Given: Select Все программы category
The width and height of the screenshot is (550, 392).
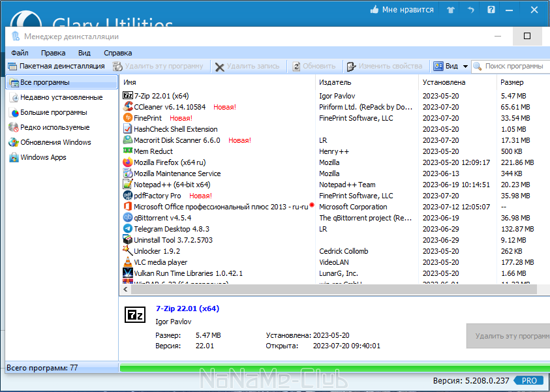Looking at the screenshot, I should tap(62, 82).
